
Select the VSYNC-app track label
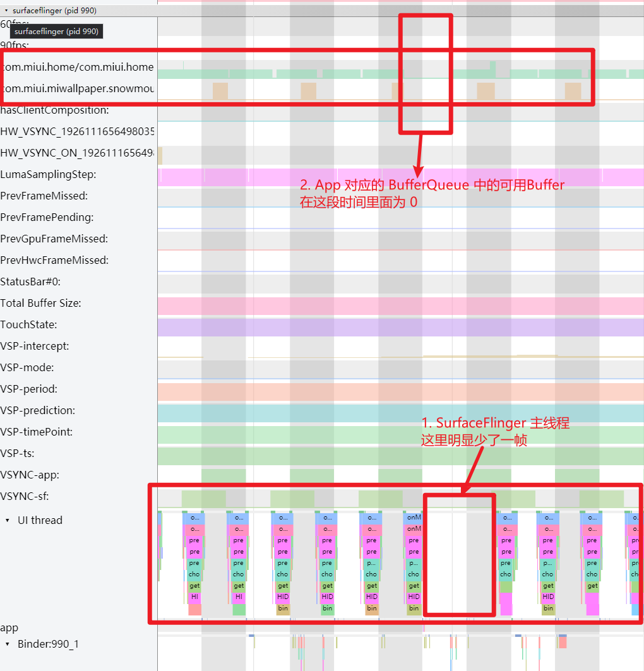[35, 475]
